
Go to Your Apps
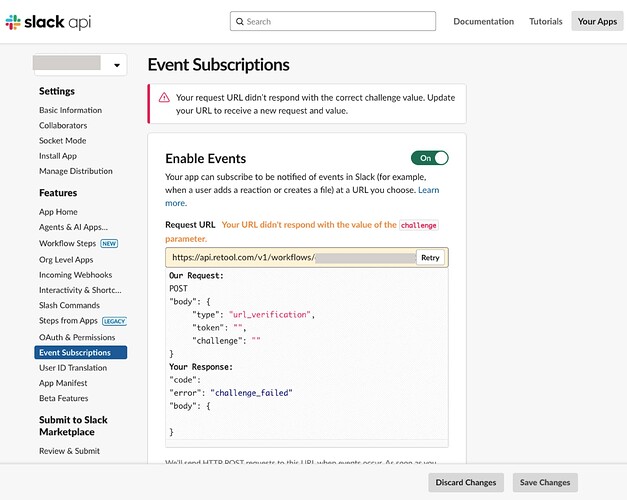597,22
